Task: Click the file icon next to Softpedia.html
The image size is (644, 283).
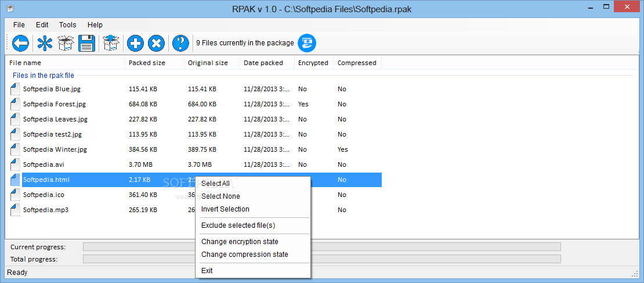Action: pyautogui.click(x=15, y=180)
